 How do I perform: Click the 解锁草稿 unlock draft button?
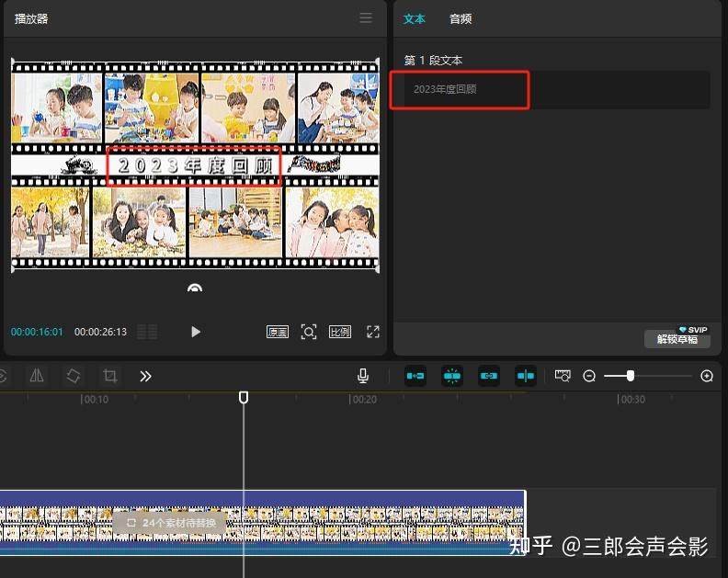(677, 339)
